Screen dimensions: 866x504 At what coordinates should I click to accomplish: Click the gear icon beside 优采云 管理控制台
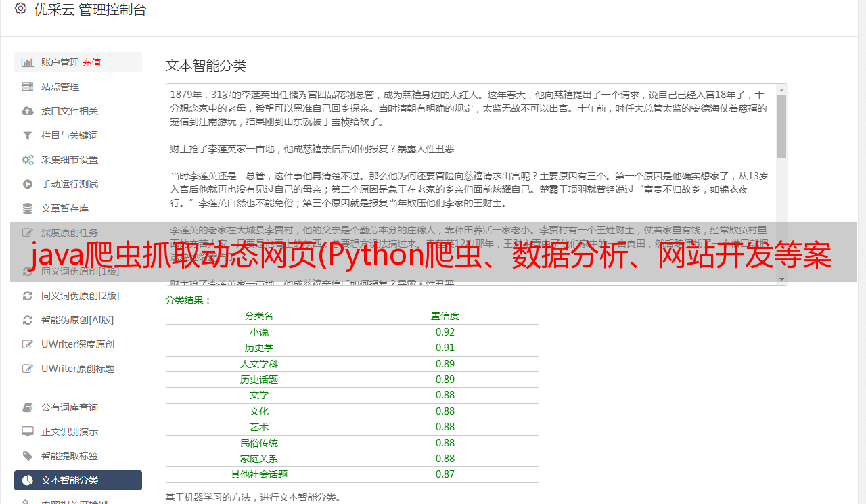[x=20, y=9]
